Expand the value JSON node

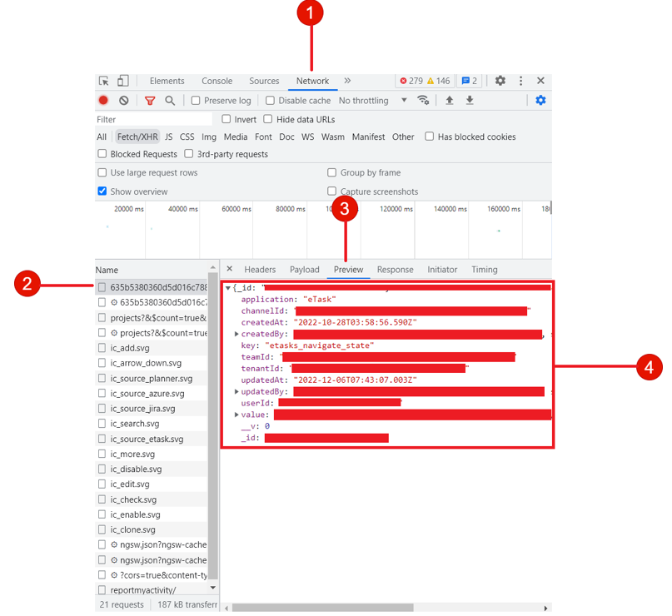pos(237,415)
